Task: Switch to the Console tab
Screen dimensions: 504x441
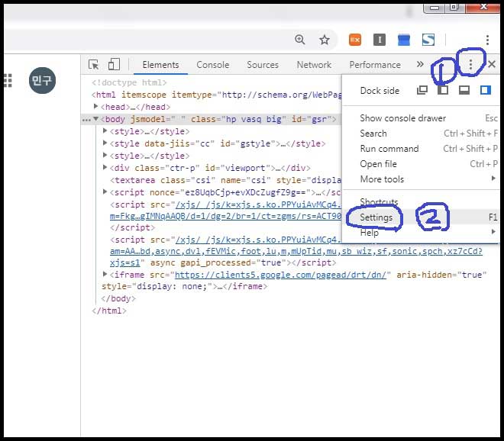Action: [x=213, y=65]
